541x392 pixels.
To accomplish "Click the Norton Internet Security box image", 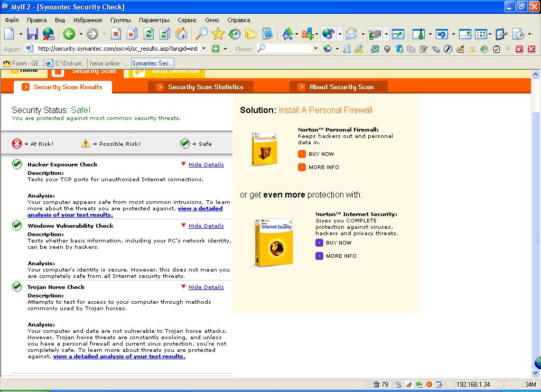I will [274, 242].
